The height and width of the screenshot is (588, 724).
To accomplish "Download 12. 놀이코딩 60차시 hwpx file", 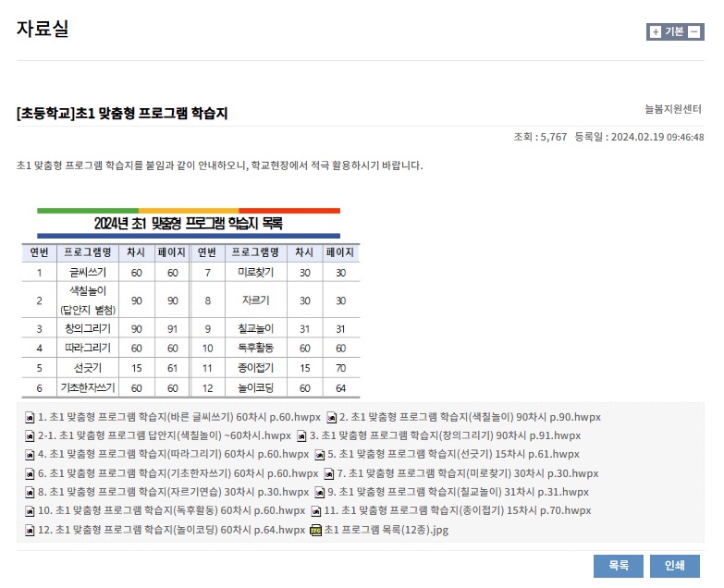I will 171,530.
